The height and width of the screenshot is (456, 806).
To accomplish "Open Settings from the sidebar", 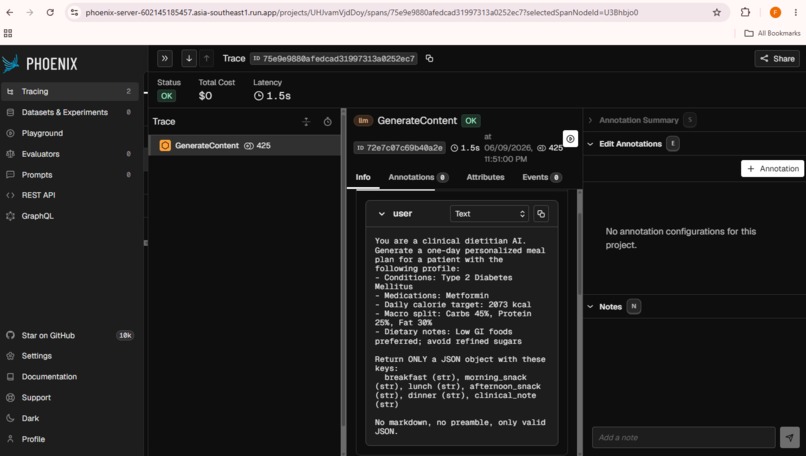I will pyautogui.click(x=70, y=356).
